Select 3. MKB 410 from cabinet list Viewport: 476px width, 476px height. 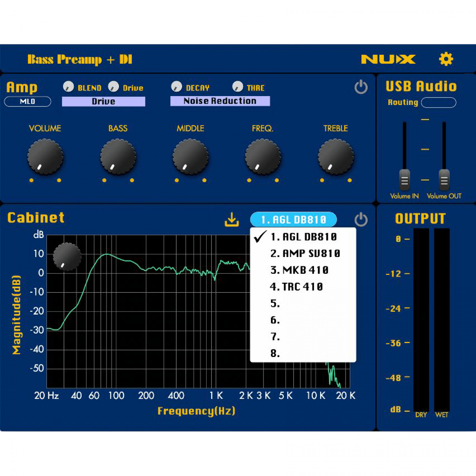299,270
